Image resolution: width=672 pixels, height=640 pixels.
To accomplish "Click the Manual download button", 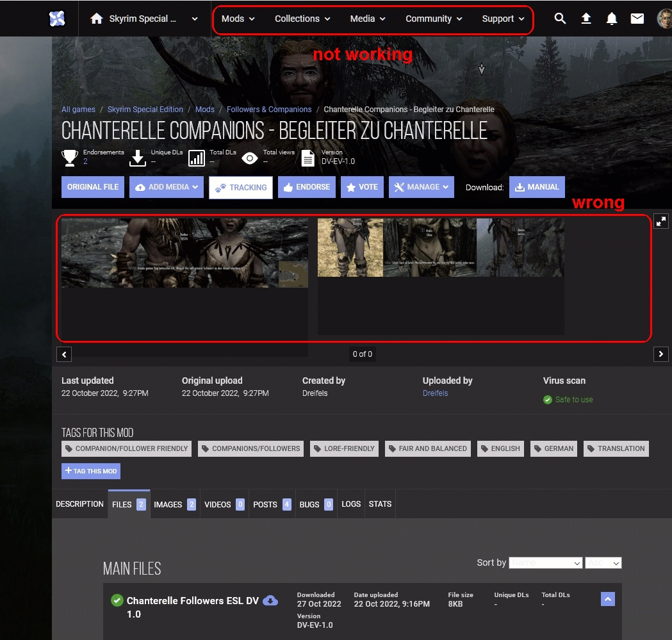I will [537, 187].
